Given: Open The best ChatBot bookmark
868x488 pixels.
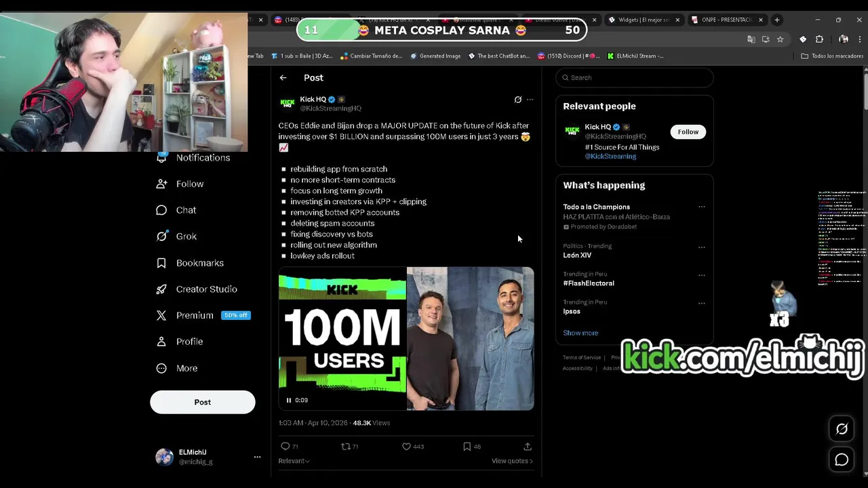Looking at the screenshot, I should click(x=499, y=56).
